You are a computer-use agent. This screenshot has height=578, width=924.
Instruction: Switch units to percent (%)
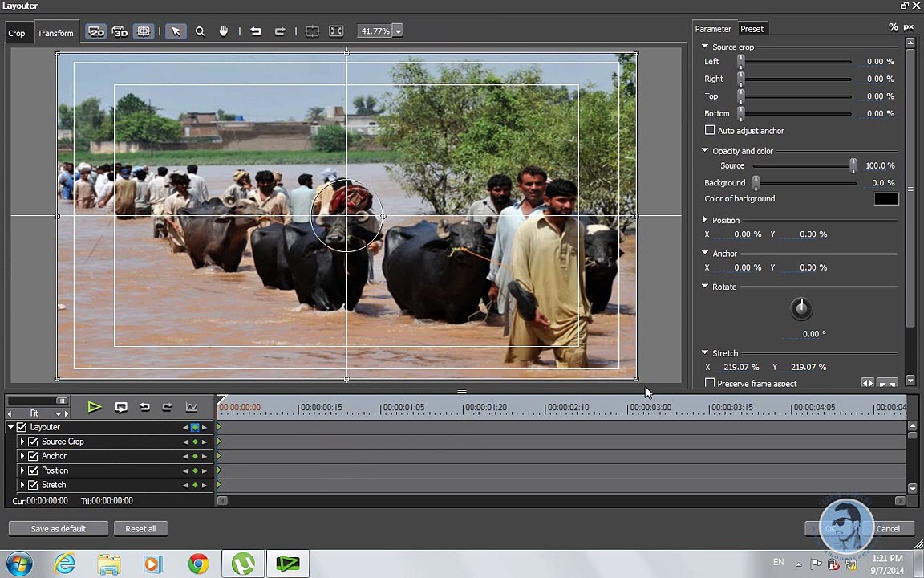coord(894,27)
